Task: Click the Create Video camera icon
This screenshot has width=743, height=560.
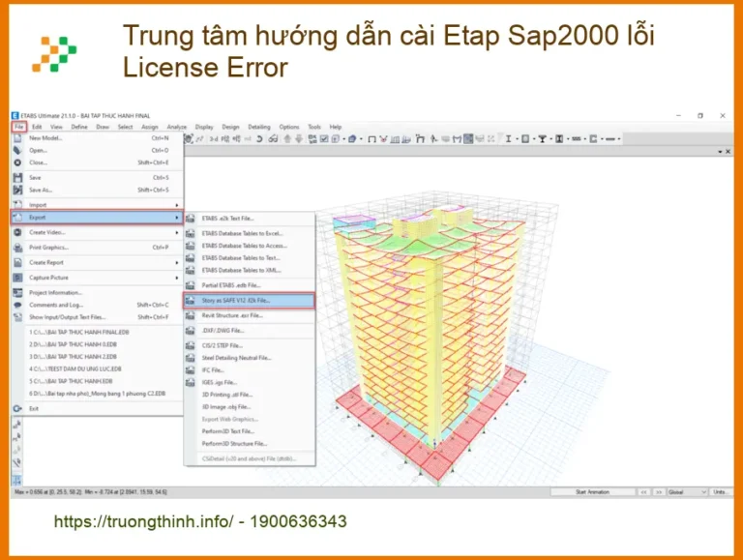Action: point(17,232)
